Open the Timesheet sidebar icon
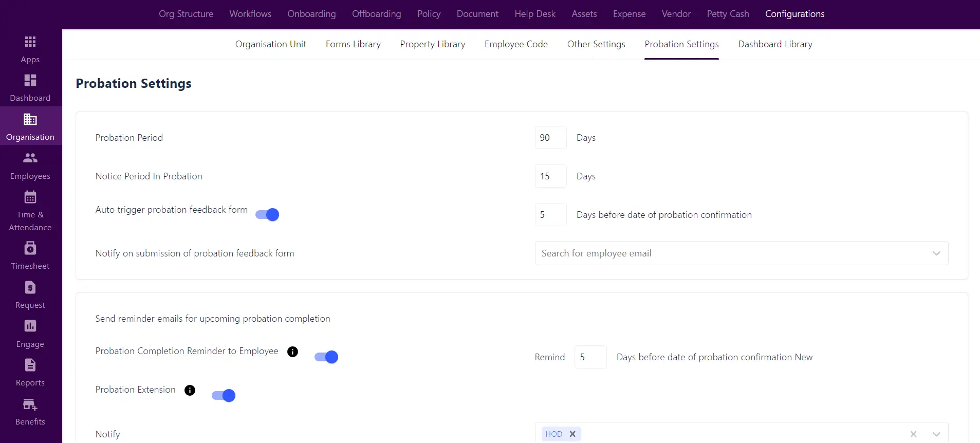 (x=30, y=248)
